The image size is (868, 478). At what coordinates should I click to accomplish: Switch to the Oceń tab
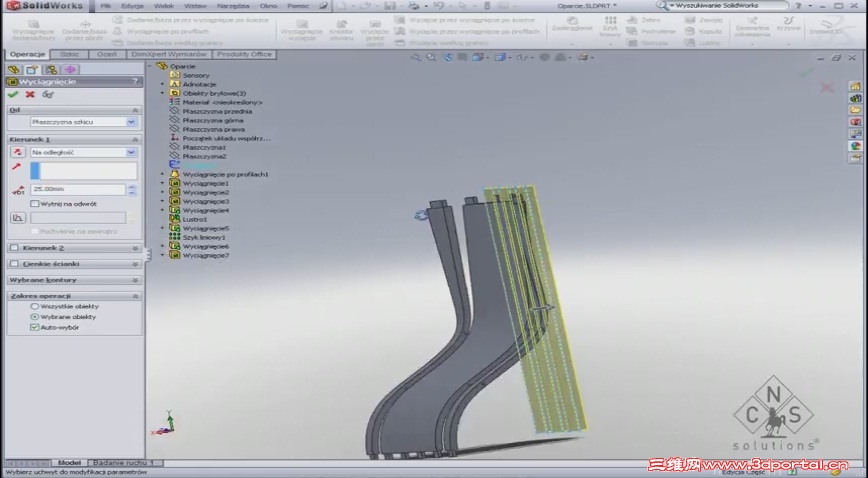click(107, 54)
